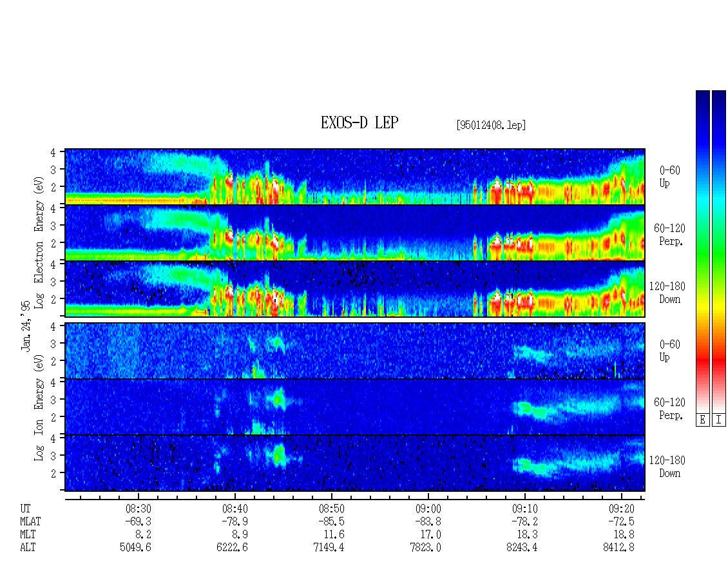Select the ion 120-180 Down pitch angle label
The height and width of the screenshot is (564, 728).
click(667, 467)
